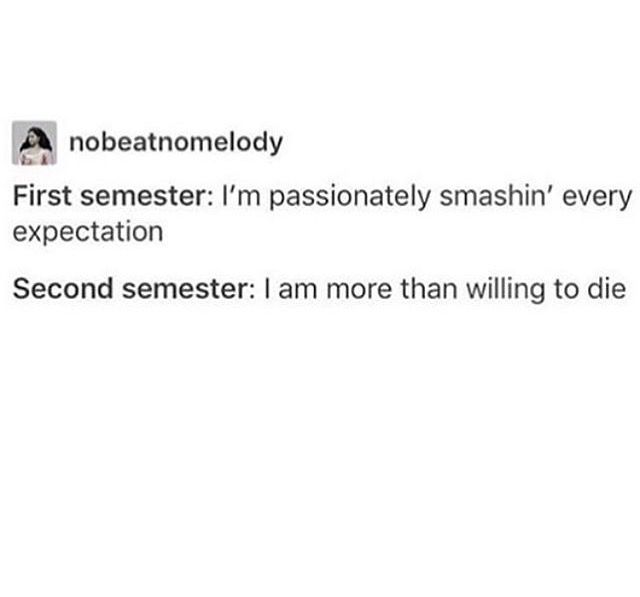Click the word "willing" in the last line

tap(505, 290)
